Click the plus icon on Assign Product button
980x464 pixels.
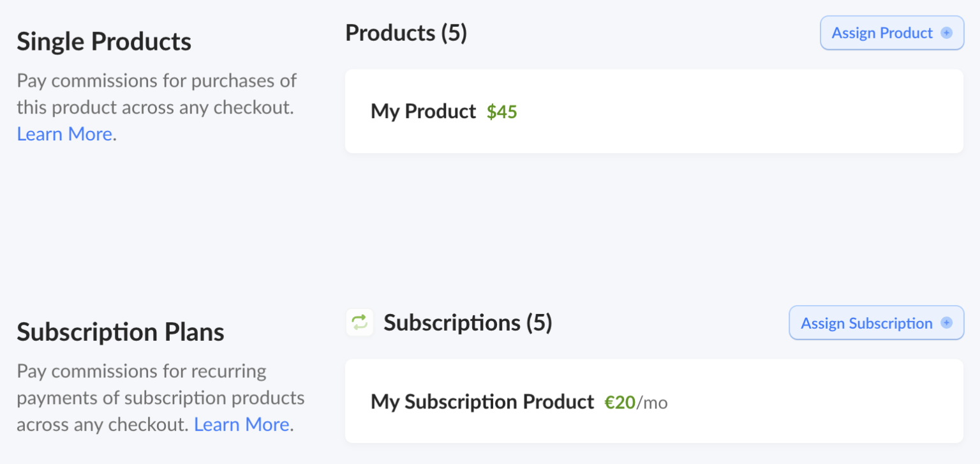point(948,33)
